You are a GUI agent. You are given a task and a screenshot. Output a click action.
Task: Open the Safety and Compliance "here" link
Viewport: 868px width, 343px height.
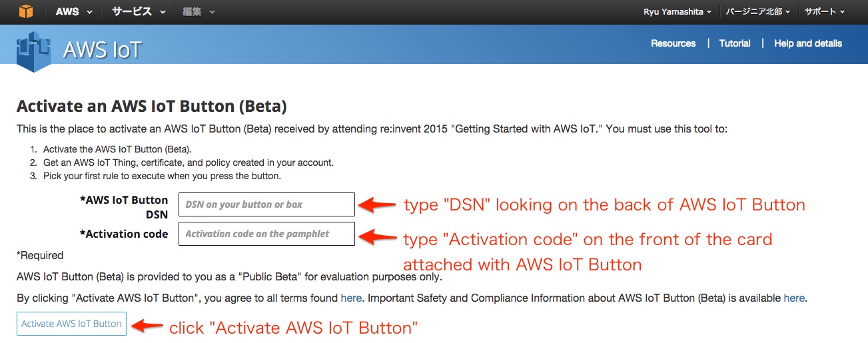[794, 298]
